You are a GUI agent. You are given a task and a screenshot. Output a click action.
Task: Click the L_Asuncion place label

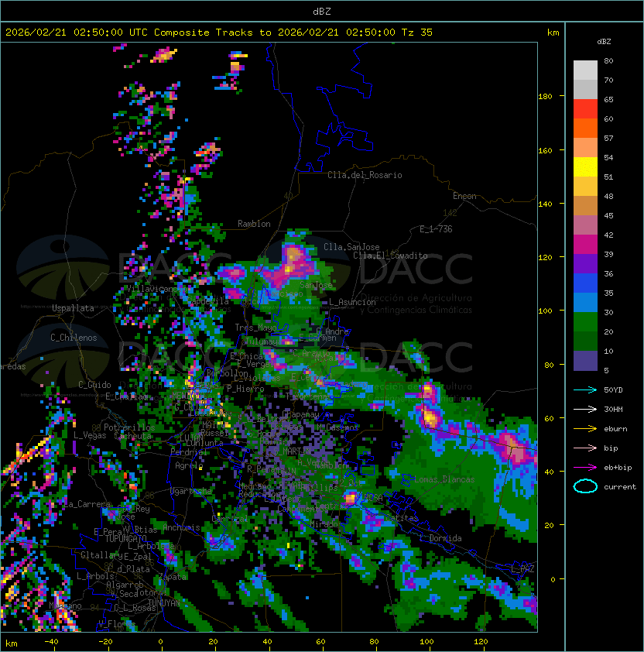(352, 302)
